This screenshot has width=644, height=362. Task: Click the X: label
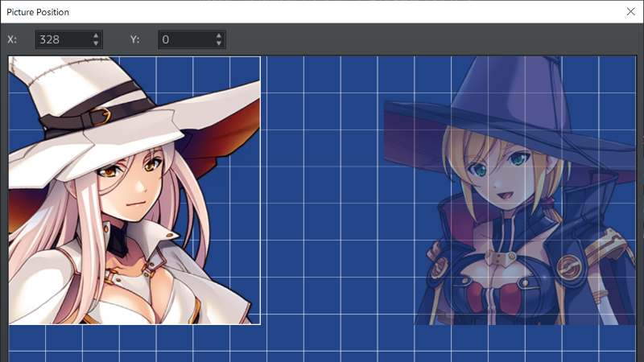pyautogui.click(x=12, y=39)
